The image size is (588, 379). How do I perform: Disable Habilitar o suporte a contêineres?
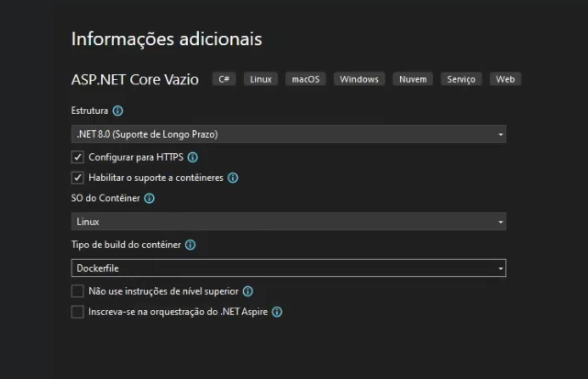click(x=78, y=178)
